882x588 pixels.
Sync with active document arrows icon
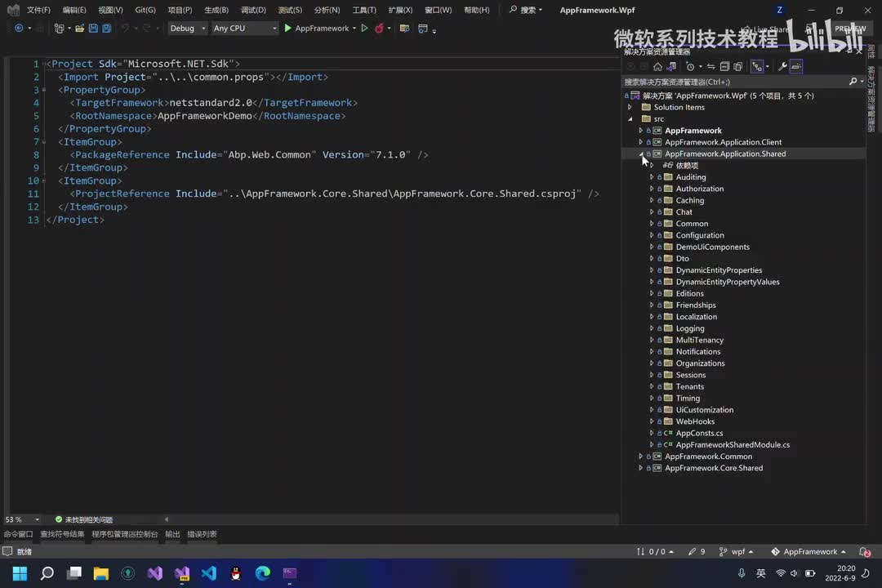(x=711, y=66)
